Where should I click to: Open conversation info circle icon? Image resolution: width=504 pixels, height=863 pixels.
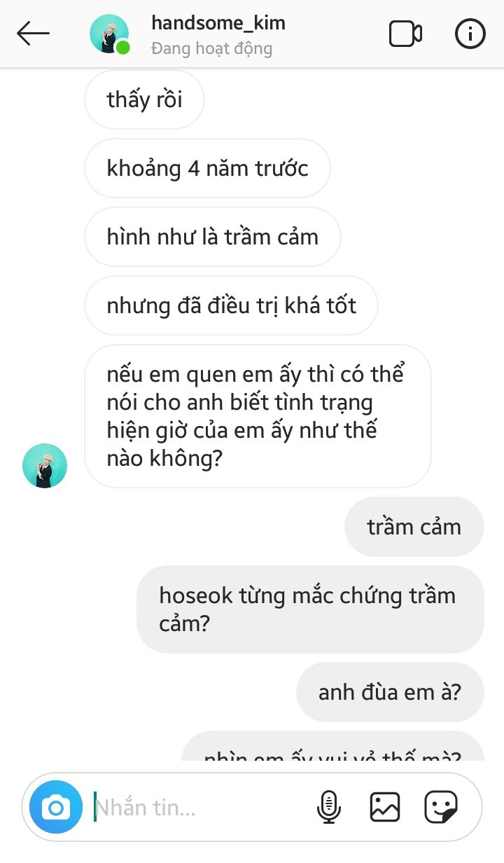tap(470, 34)
